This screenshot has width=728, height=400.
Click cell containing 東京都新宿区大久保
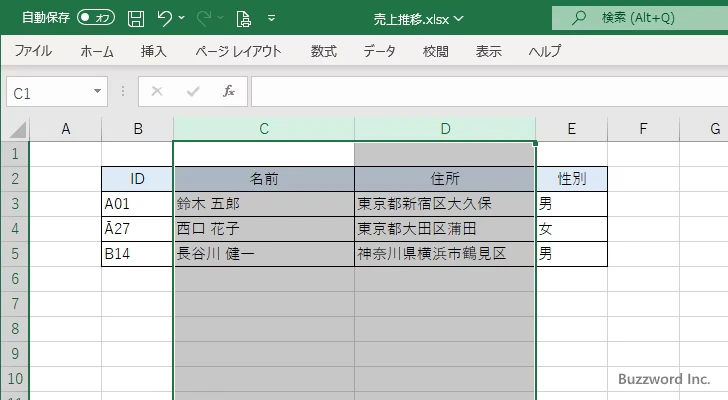coord(445,204)
